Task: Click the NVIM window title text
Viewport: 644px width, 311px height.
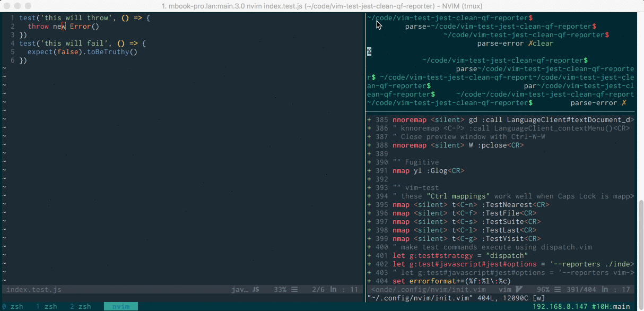Action: pyautogui.click(x=321, y=6)
